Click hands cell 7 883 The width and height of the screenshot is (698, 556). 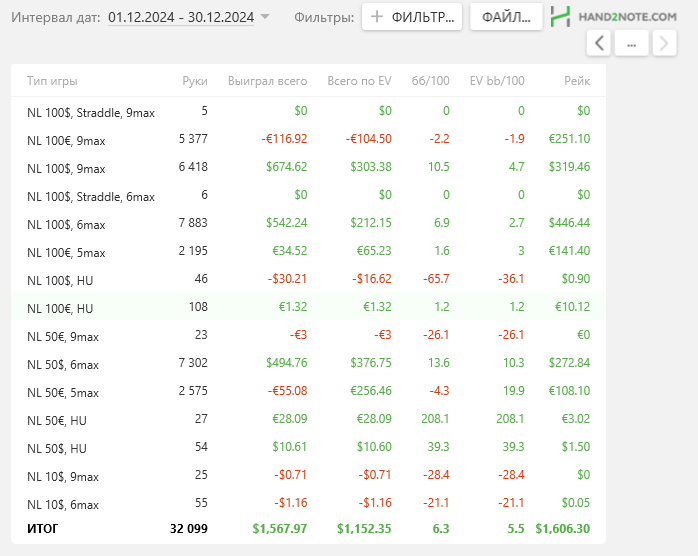click(x=193, y=223)
